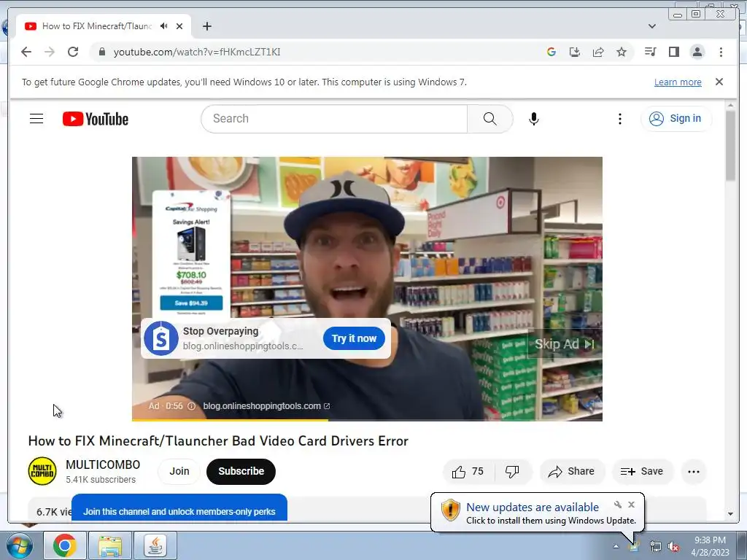The width and height of the screenshot is (747, 560).
Task: Click the browser forward arrow
Action: pos(50,52)
